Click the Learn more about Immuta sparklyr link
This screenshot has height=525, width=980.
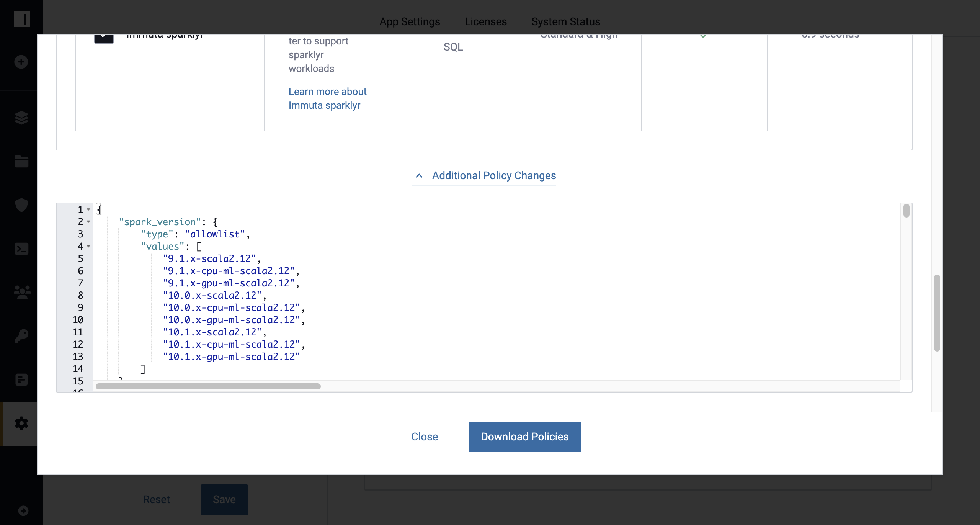coord(328,98)
